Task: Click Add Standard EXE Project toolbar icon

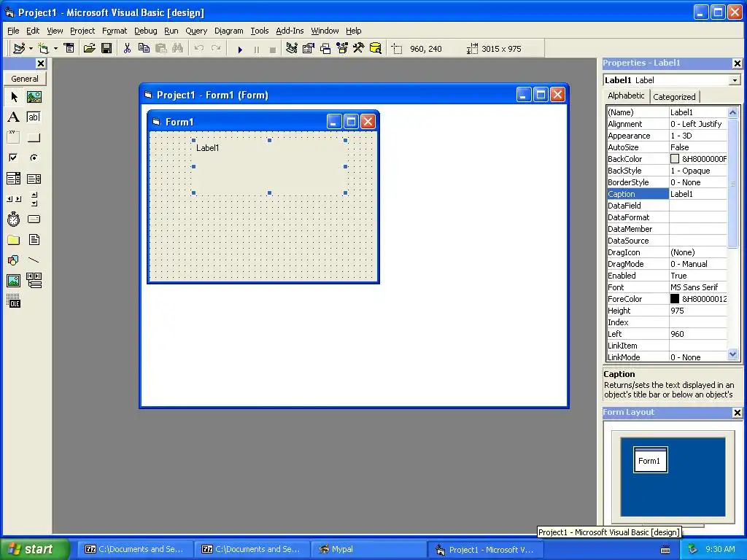Action: pos(19,49)
